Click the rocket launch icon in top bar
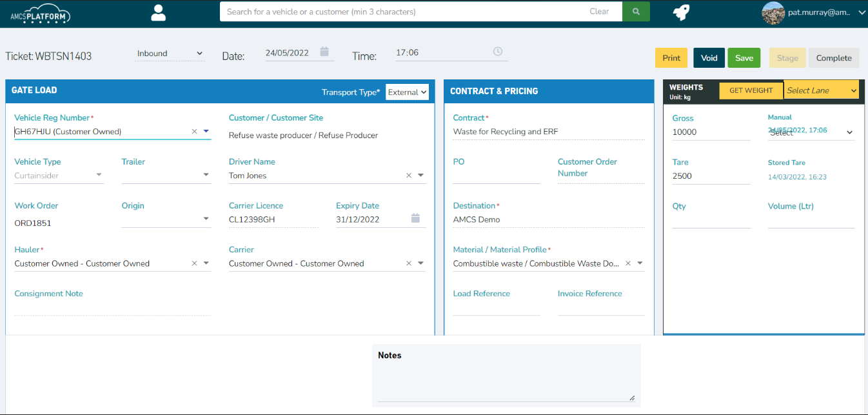The image size is (868, 415). tap(682, 12)
